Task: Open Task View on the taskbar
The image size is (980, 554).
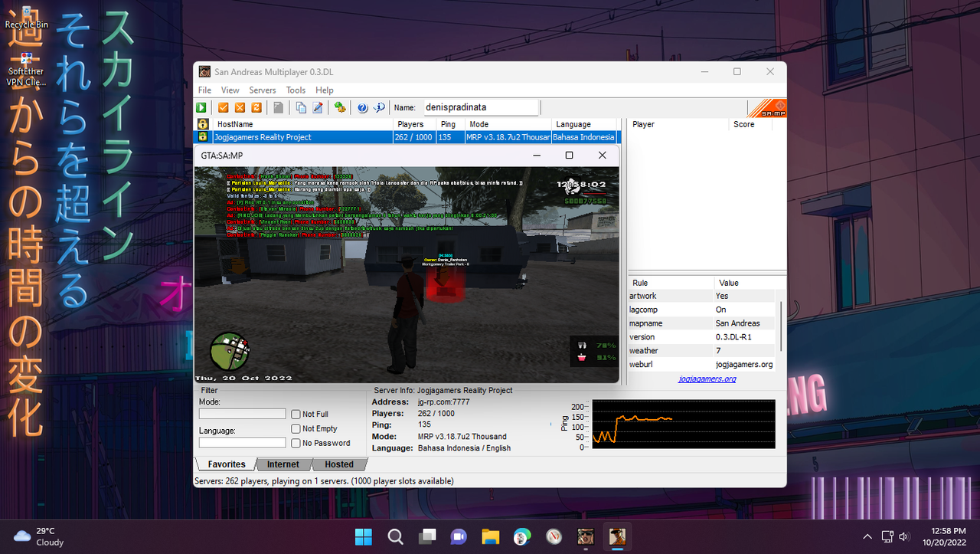Action: 427,536
